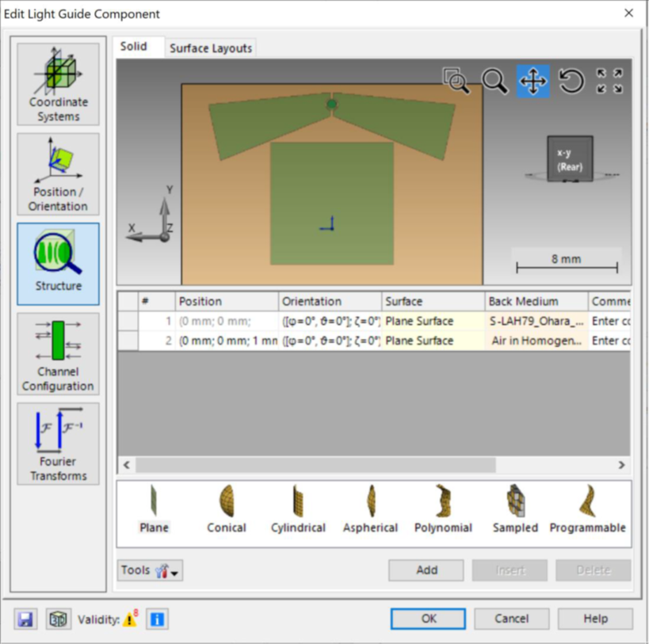Add a Cylindrical surface type
The height and width of the screenshot is (644, 649).
(298, 509)
